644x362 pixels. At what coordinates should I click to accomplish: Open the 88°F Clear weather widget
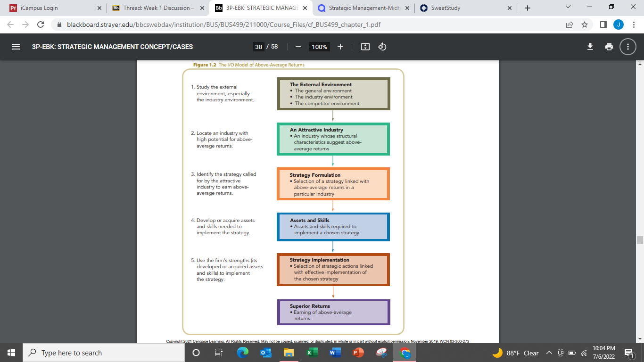[515, 353]
